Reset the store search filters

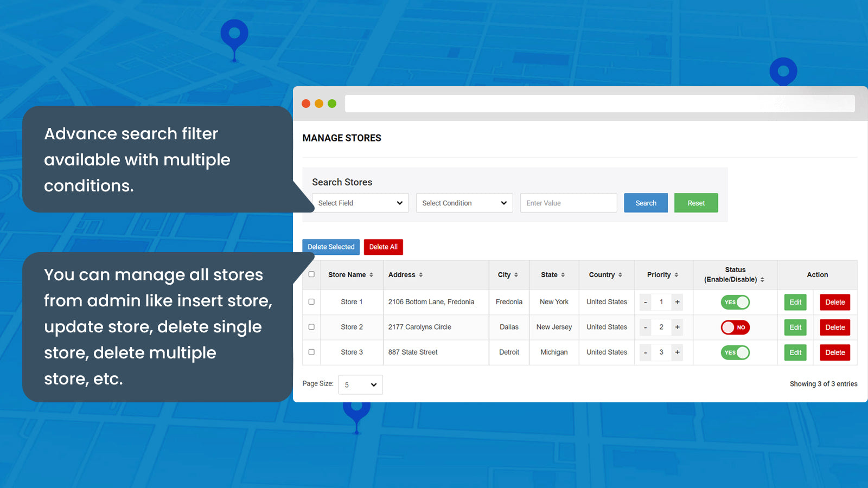[x=696, y=203]
